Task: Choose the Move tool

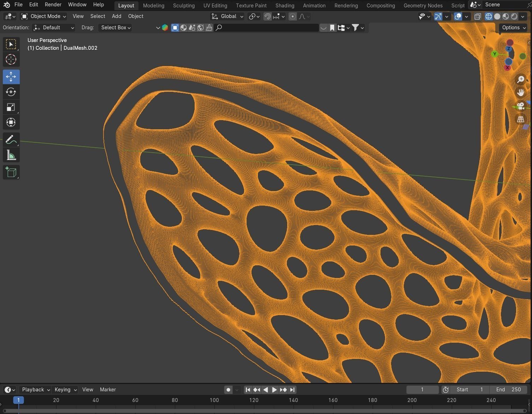Action: coord(11,76)
